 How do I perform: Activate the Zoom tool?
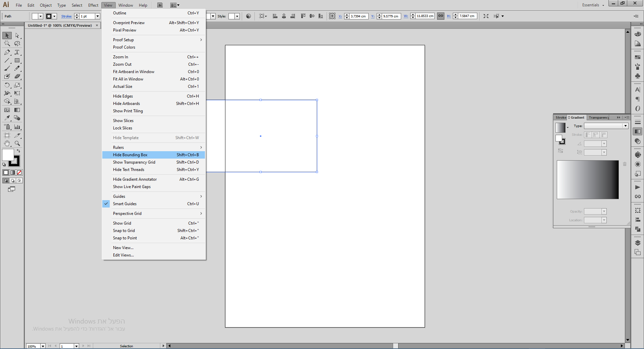click(x=17, y=143)
